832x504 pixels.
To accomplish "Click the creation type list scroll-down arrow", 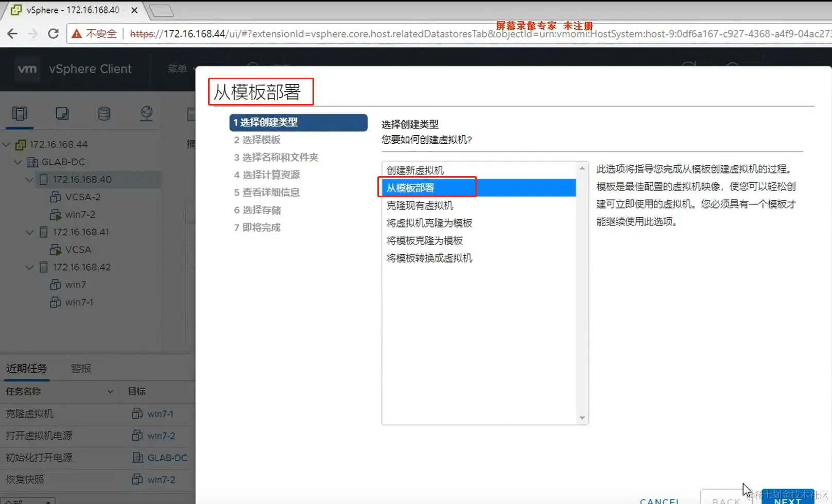I will pos(582,418).
